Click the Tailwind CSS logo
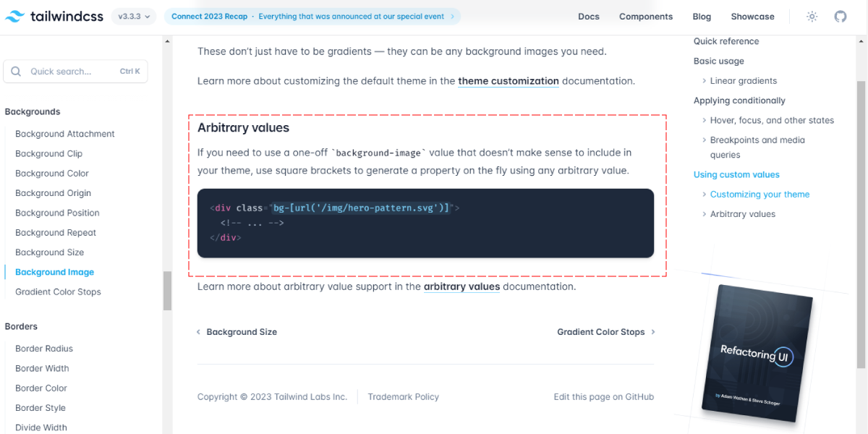 54,16
